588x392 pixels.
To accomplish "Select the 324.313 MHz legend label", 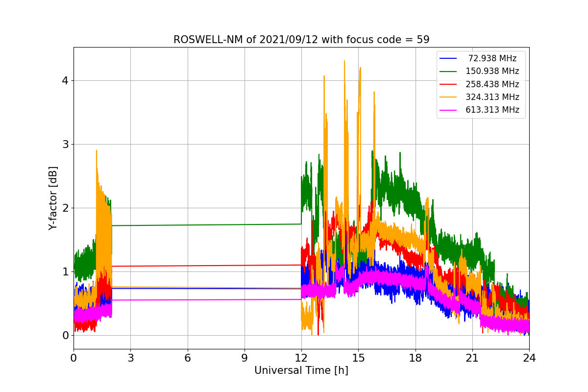I will (492, 97).
